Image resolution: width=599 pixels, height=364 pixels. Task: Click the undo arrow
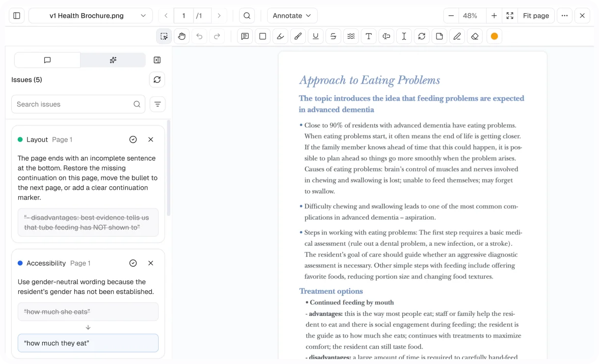click(199, 36)
